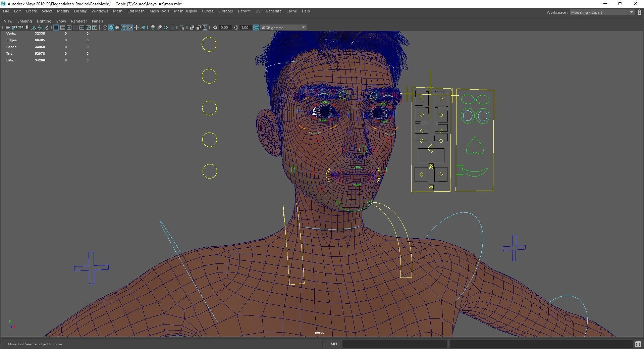
Task: Click the Isolate Select icon
Action: click(182, 28)
